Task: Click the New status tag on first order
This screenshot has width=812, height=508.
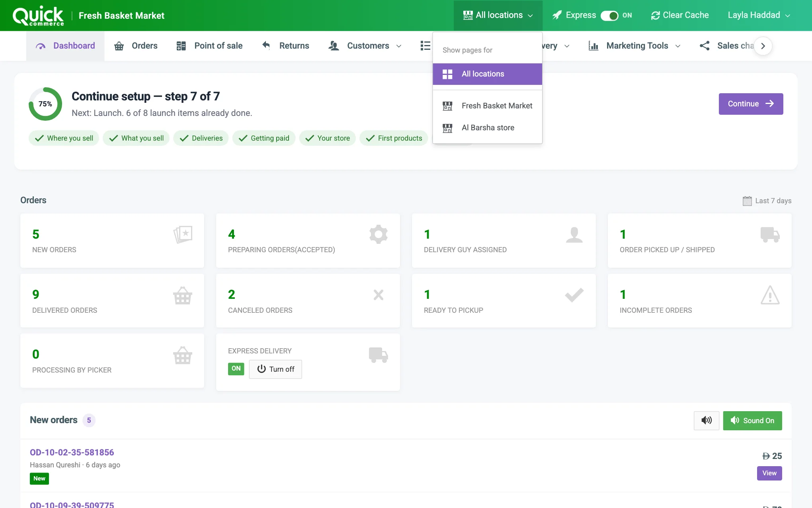Action: coord(39,479)
